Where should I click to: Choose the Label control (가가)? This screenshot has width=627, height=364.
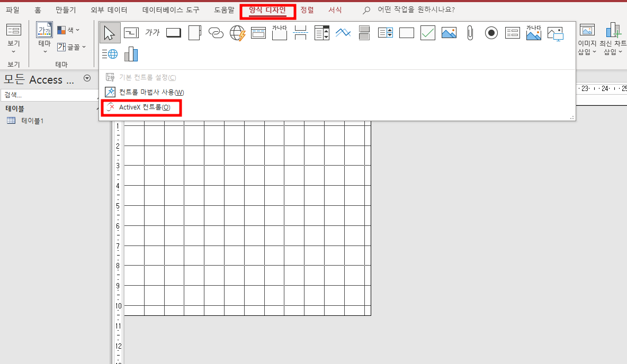click(x=153, y=33)
